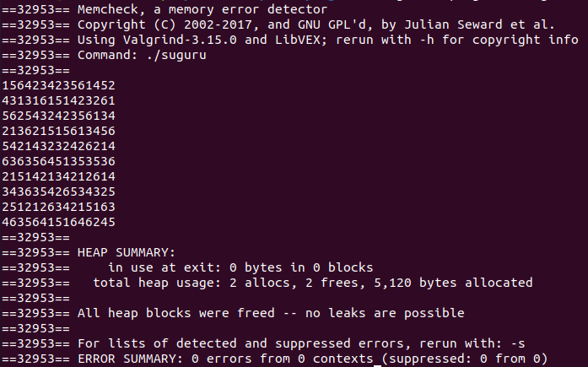Click output row 463564151646245
588x367 pixels.
coord(58,222)
